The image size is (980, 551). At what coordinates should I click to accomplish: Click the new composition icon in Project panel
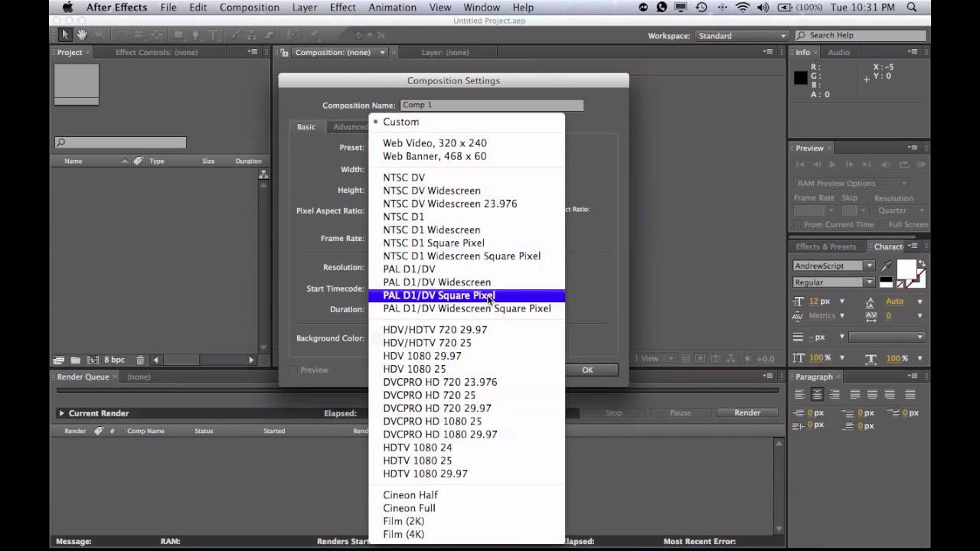[x=93, y=360]
